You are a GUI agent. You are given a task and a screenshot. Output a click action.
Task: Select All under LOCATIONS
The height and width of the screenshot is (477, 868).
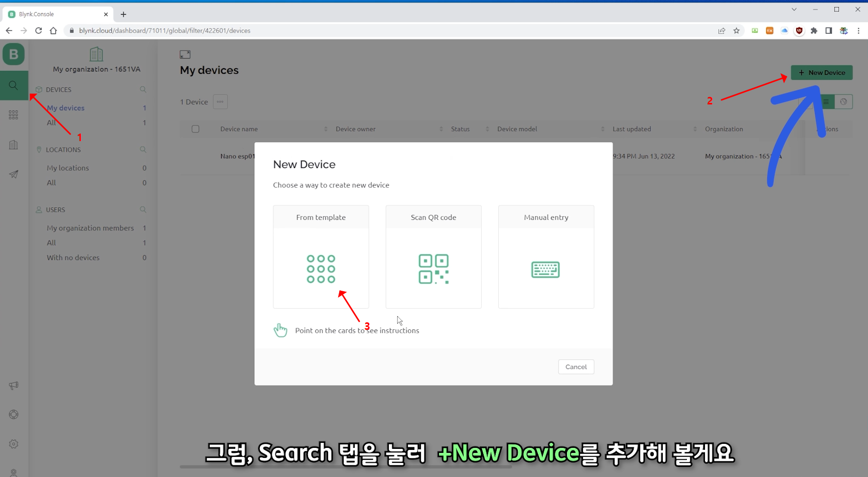[51, 183]
